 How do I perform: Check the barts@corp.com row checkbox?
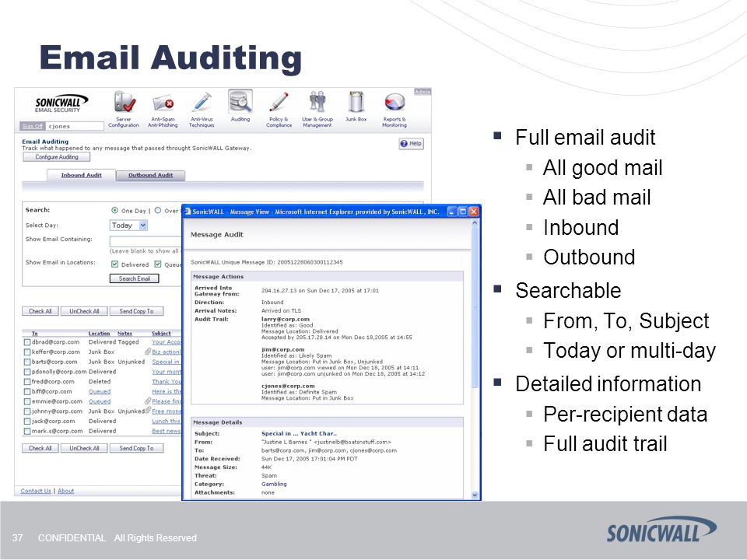[x=27, y=362]
